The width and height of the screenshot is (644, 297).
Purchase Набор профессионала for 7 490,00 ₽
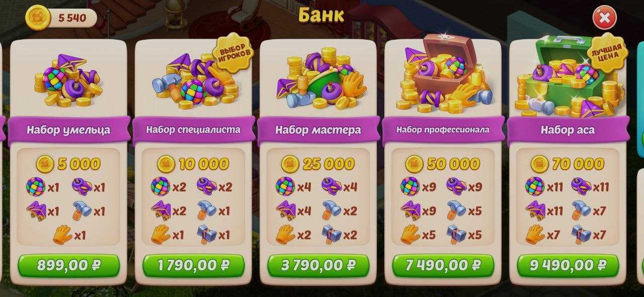point(443,265)
